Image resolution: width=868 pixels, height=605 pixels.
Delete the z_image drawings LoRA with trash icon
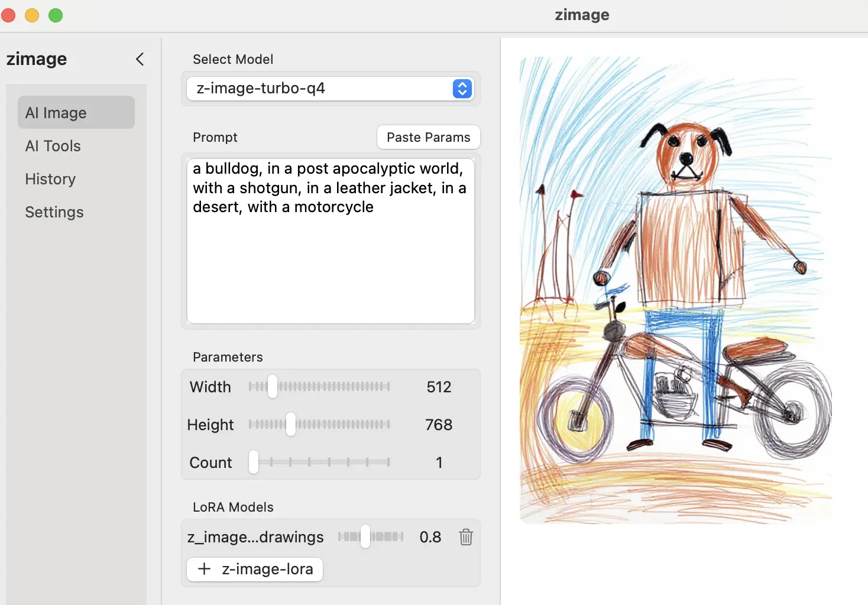[x=466, y=537]
